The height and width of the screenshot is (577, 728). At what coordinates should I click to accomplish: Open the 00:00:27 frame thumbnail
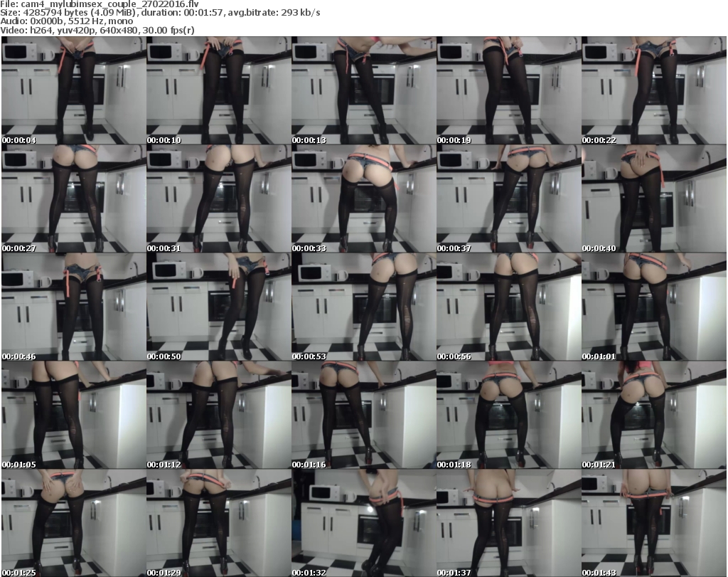click(73, 198)
